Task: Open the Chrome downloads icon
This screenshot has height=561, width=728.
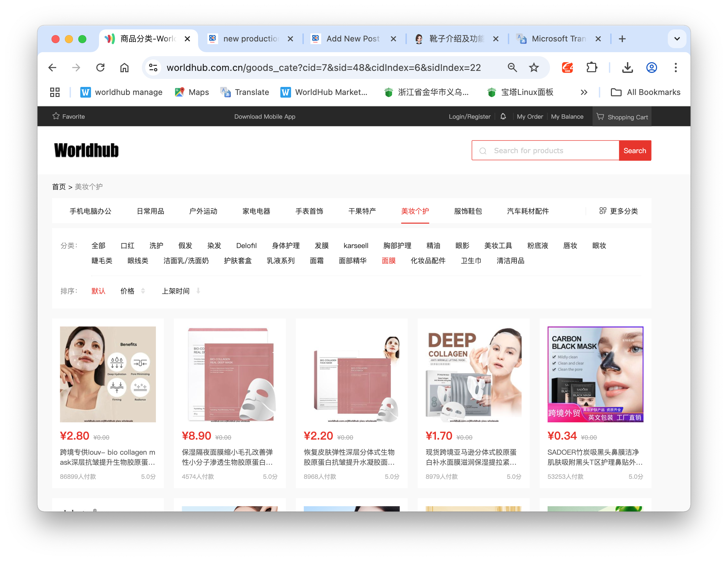Action: point(627,68)
